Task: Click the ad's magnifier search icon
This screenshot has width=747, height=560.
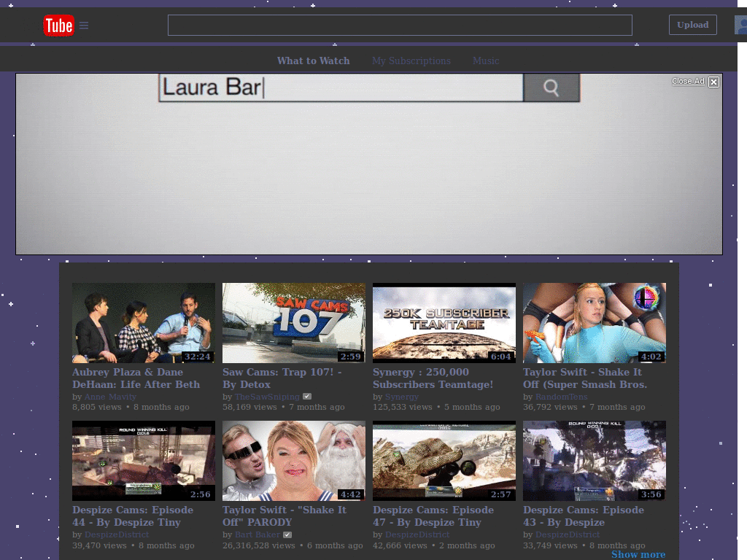Action: click(551, 87)
